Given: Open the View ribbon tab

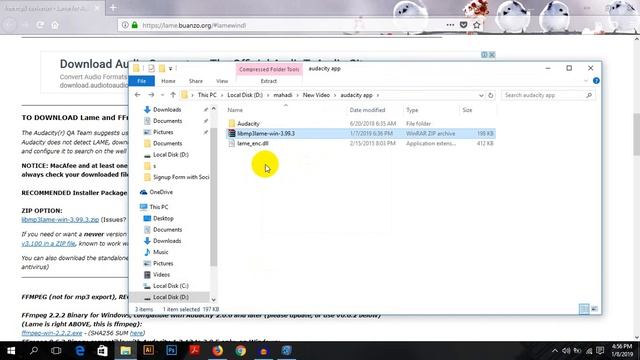Looking at the screenshot, I should click(222, 81).
